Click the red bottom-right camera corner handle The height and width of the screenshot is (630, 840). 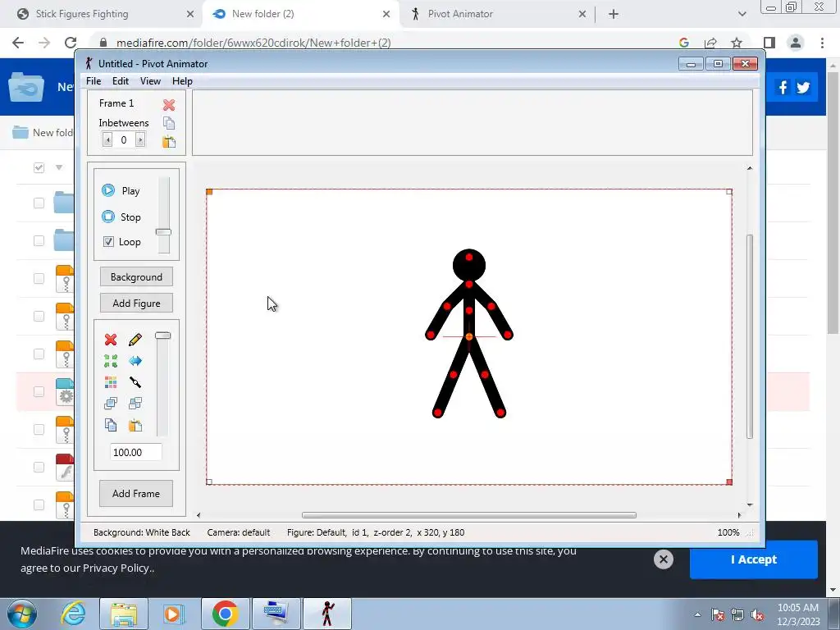[x=729, y=482]
